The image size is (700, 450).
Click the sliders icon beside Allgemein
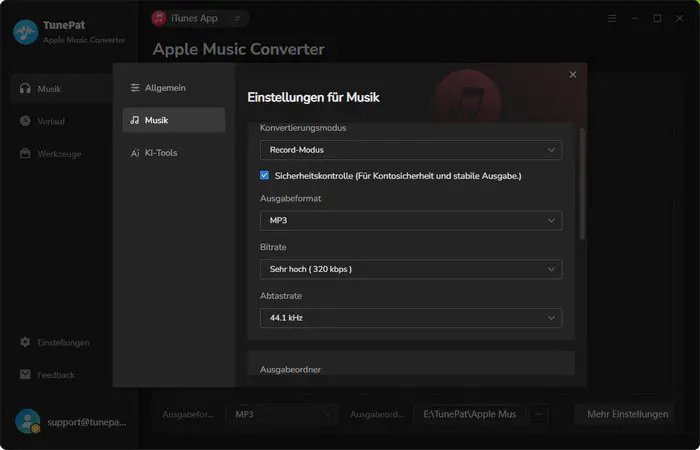coord(135,88)
